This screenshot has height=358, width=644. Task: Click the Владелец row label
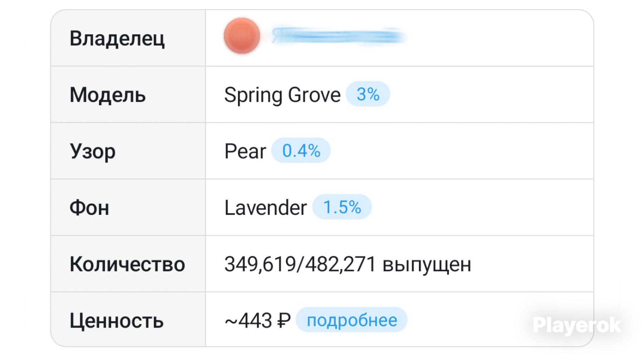pos(117,38)
